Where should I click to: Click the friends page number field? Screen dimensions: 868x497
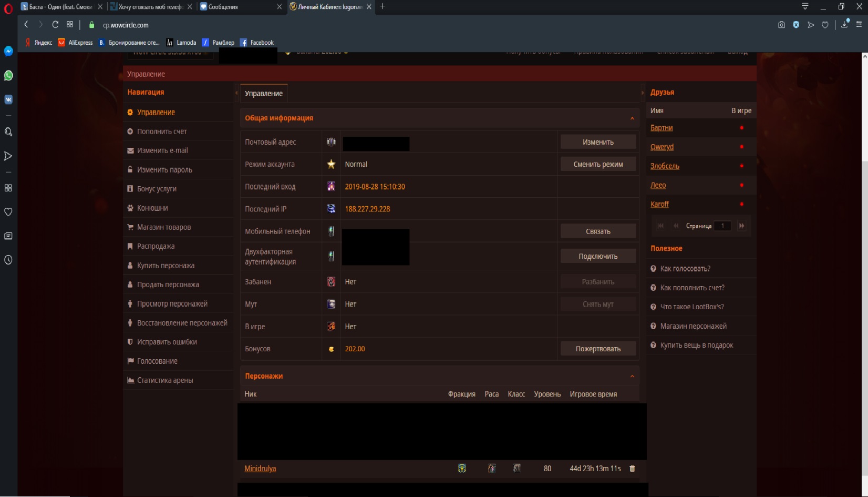click(x=722, y=226)
